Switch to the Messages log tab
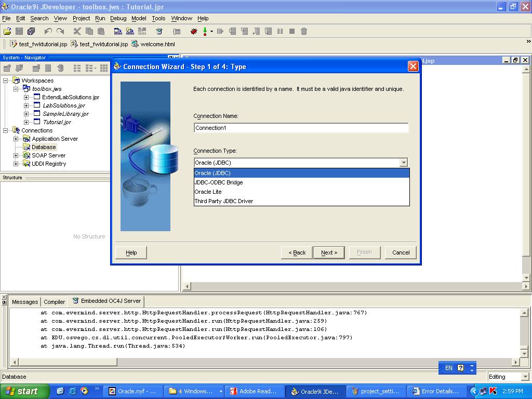Image resolution: width=532 pixels, height=399 pixels. click(x=25, y=302)
